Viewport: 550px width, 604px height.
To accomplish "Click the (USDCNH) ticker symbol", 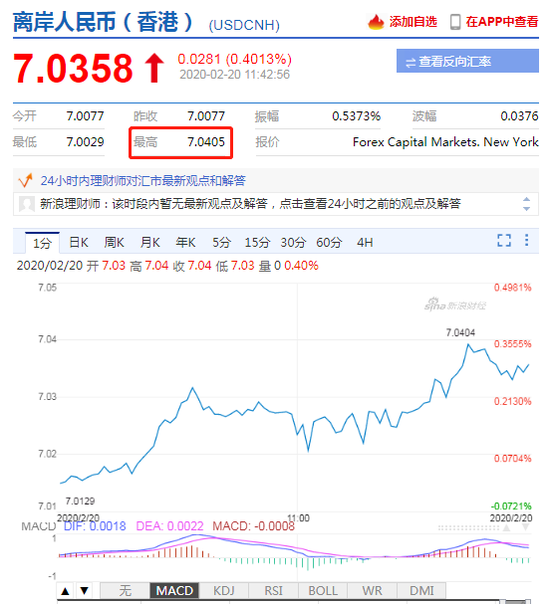I will point(244,25).
